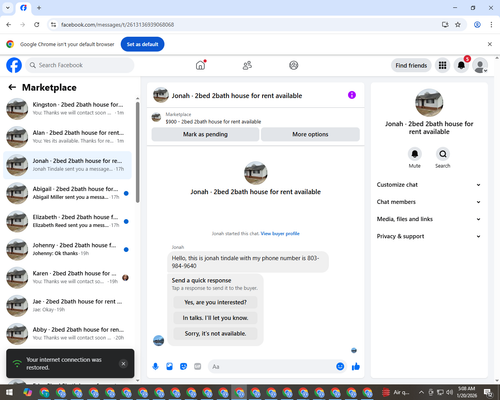The width and height of the screenshot is (500, 400).
Task: Click Mark as pending button
Action: [x=205, y=134]
